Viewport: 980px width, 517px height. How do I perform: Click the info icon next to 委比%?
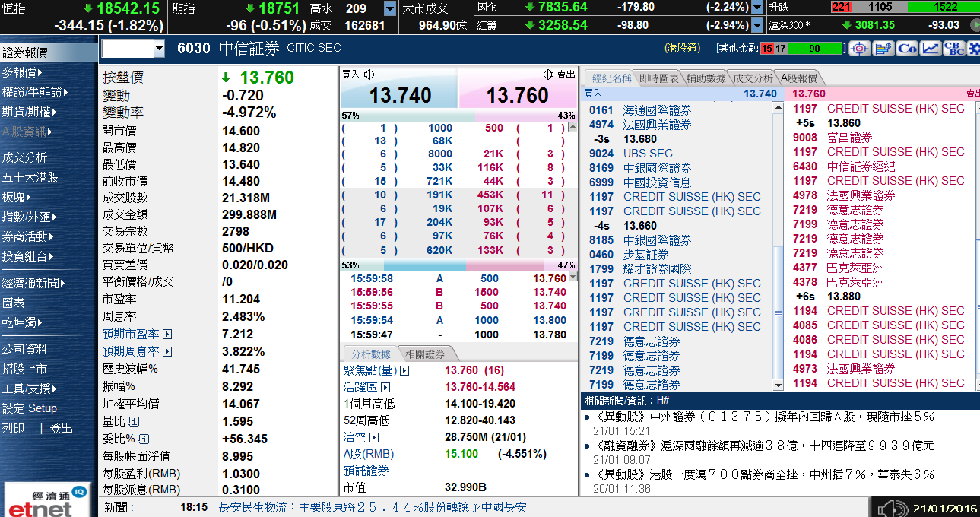tap(144, 439)
